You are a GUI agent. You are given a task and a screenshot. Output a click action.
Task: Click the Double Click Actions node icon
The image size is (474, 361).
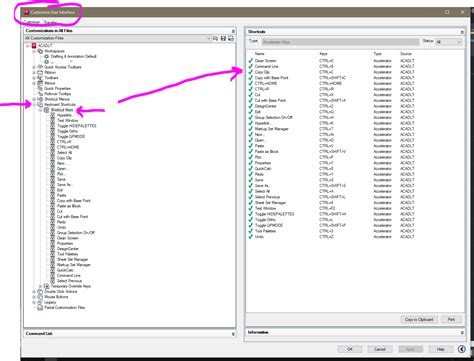(x=40, y=291)
